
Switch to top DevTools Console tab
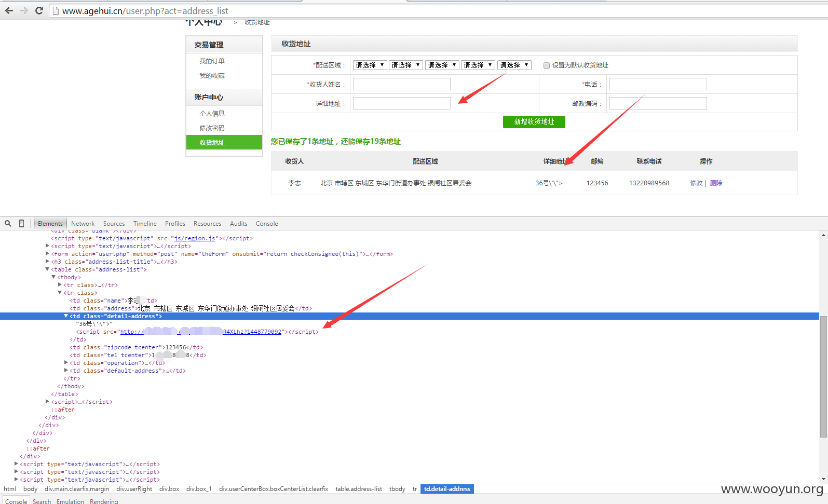point(267,224)
